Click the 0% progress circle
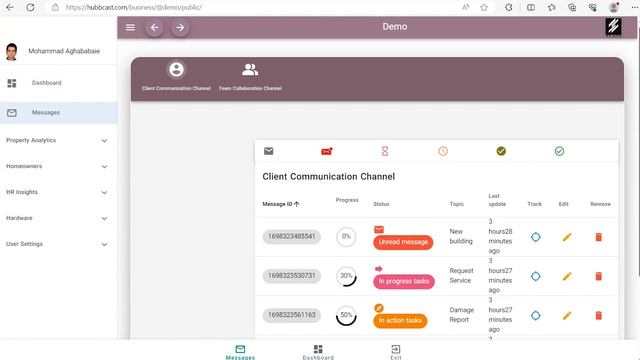Image resolution: width=640 pixels, height=360 pixels. (346, 237)
